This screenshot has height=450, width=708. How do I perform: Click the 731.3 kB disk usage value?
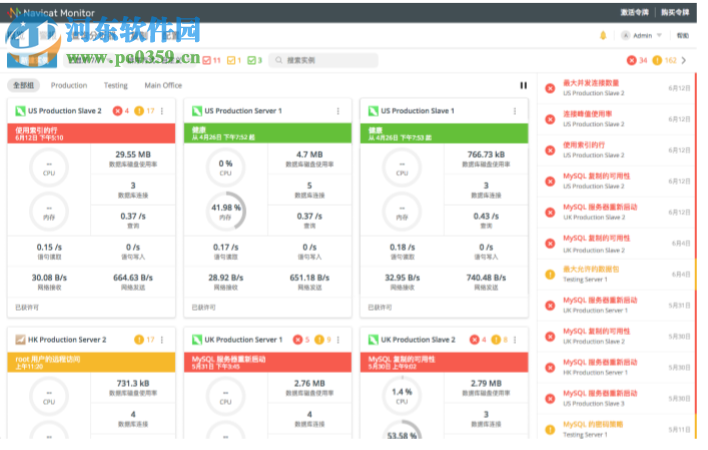[133, 383]
